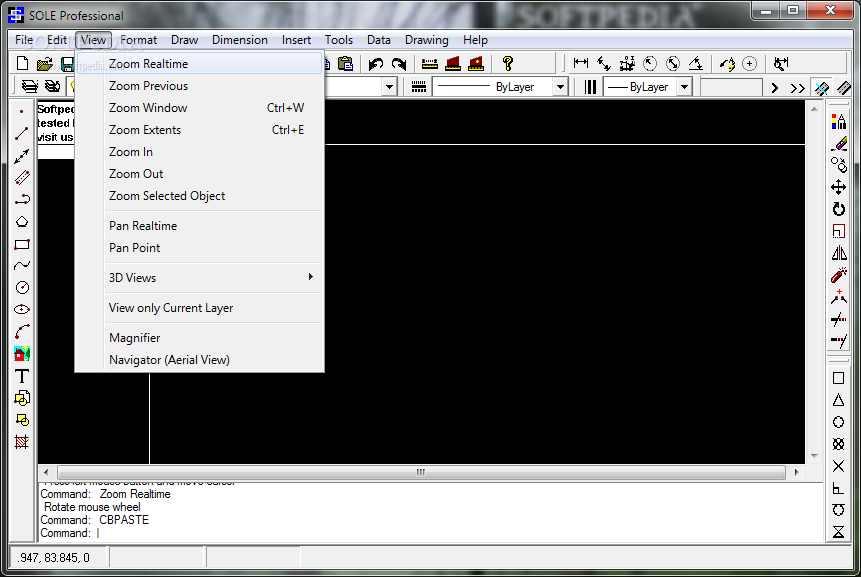Image resolution: width=861 pixels, height=577 pixels.
Task: Open a file with the folder icon
Action: pos(44,64)
